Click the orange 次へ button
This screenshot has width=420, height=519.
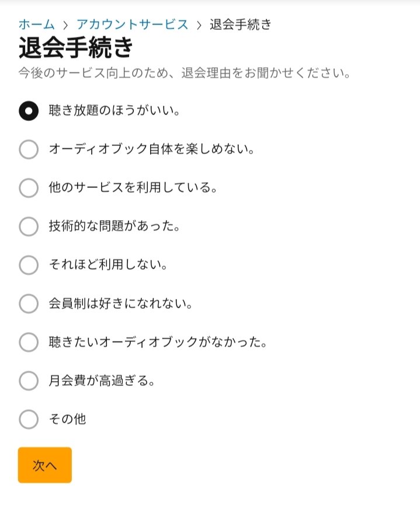coord(45,465)
